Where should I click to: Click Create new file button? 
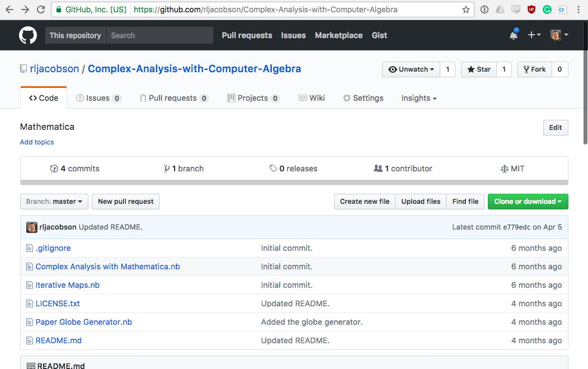tap(365, 202)
